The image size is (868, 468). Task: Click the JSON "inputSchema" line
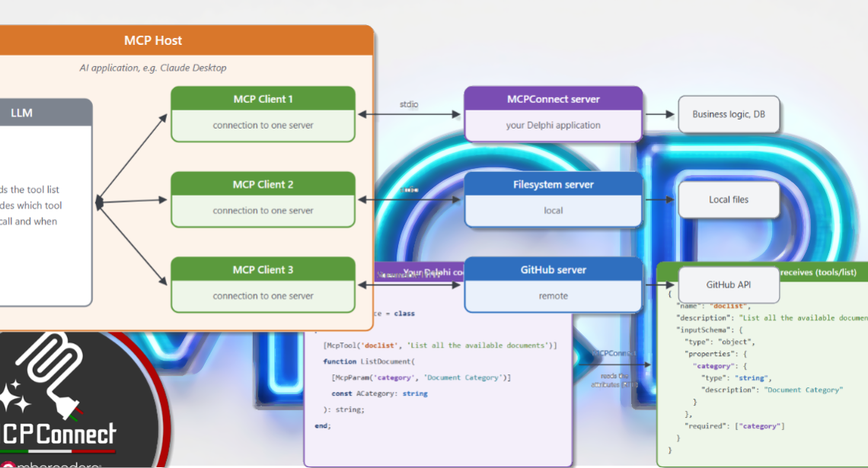click(x=709, y=330)
